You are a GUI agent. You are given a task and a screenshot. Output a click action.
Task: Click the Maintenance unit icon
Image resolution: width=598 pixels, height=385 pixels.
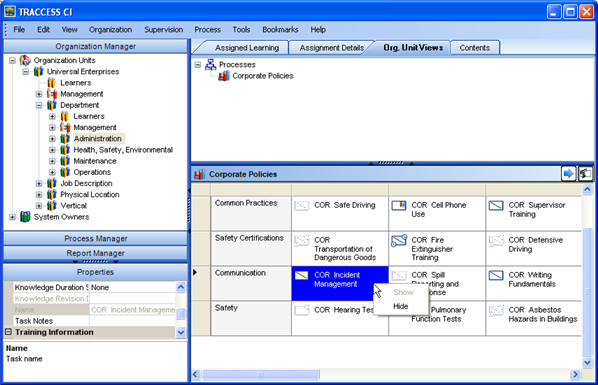pyautogui.click(x=65, y=161)
